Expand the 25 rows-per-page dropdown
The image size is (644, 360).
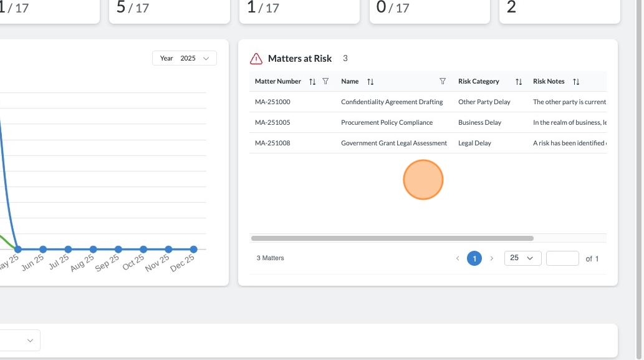pos(522,258)
